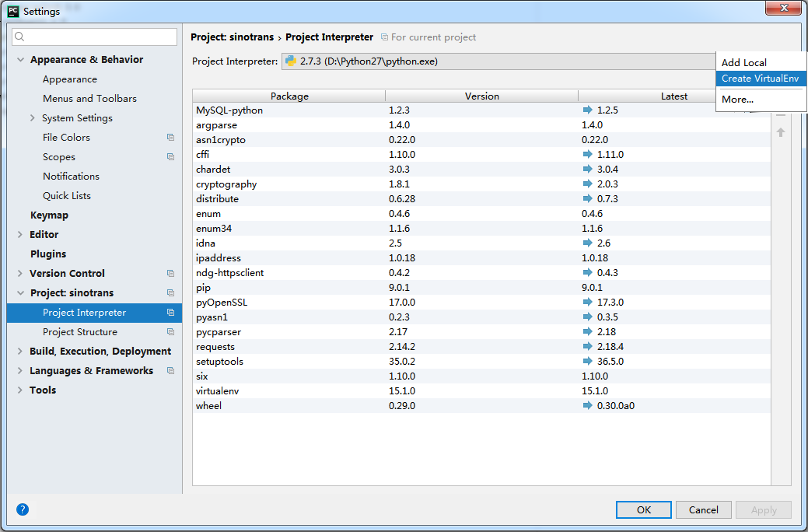Select the pip package row
Screen dimensions: 808x532
(482, 288)
